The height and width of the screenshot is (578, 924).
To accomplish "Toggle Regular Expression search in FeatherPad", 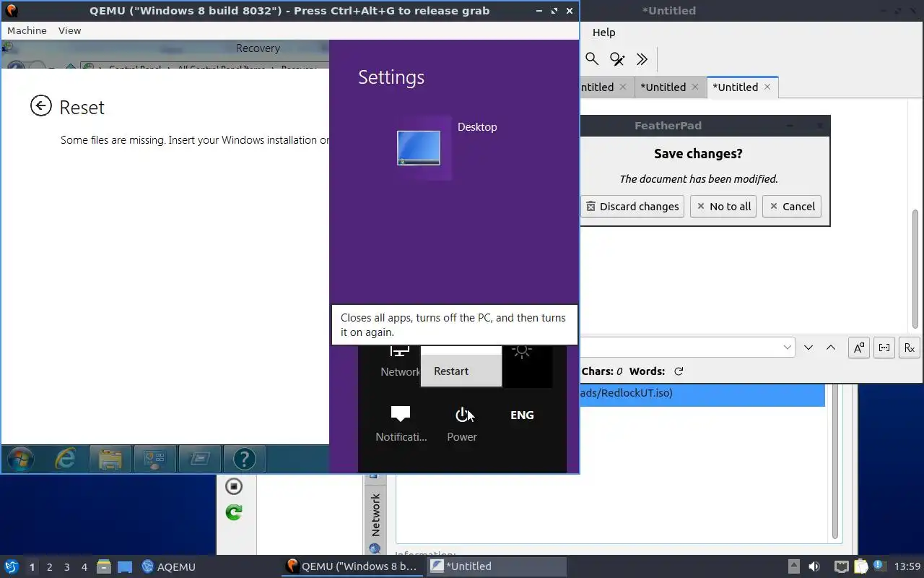I will point(910,348).
